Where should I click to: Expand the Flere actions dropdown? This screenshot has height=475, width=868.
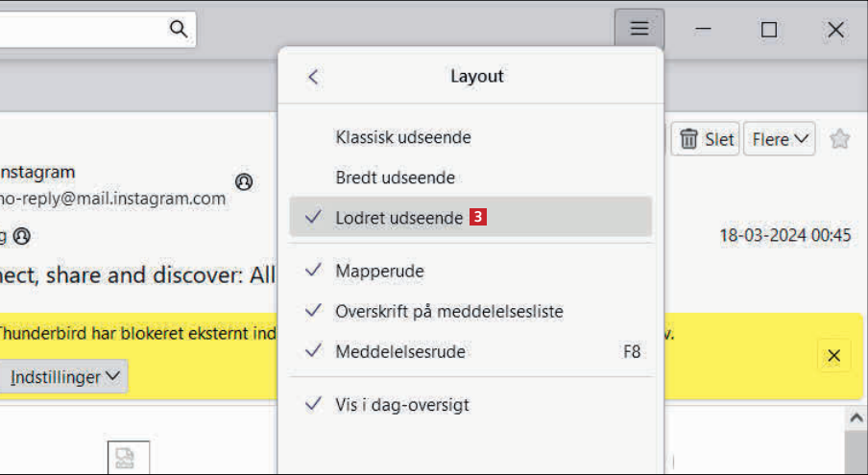pos(780,139)
